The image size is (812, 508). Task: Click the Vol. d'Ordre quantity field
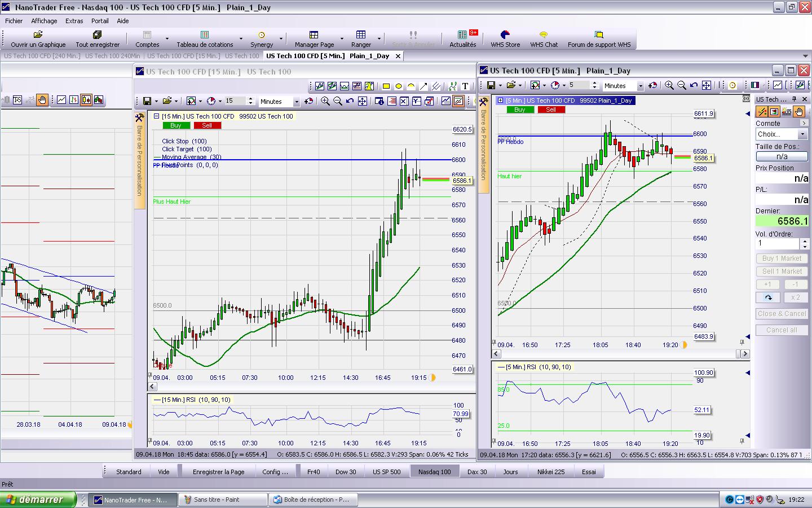coord(778,243)
